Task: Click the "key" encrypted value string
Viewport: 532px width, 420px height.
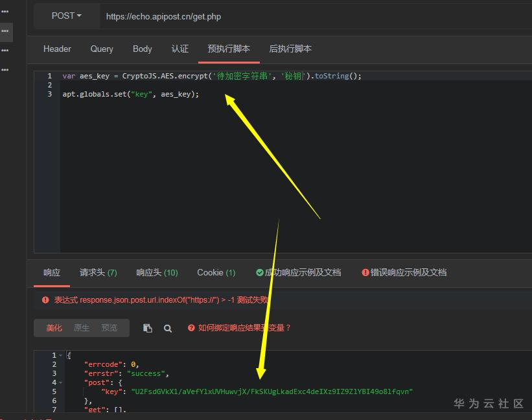Action: pos(272,392)
